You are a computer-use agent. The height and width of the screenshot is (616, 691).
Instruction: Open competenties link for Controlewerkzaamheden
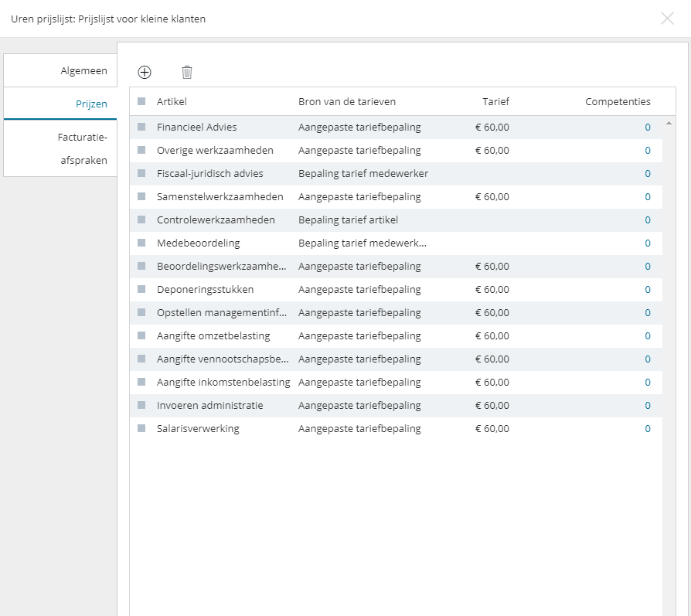[x=648, y=220]
